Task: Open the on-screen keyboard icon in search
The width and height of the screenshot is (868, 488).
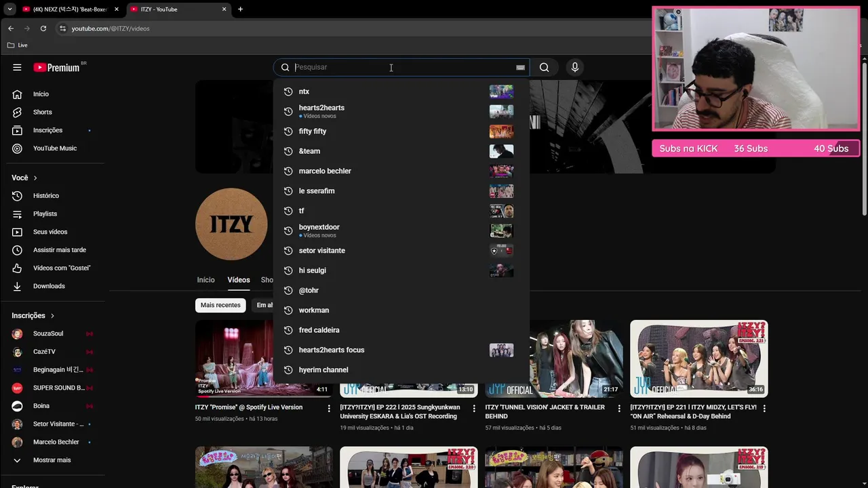Action: click(x=520, y=67)
